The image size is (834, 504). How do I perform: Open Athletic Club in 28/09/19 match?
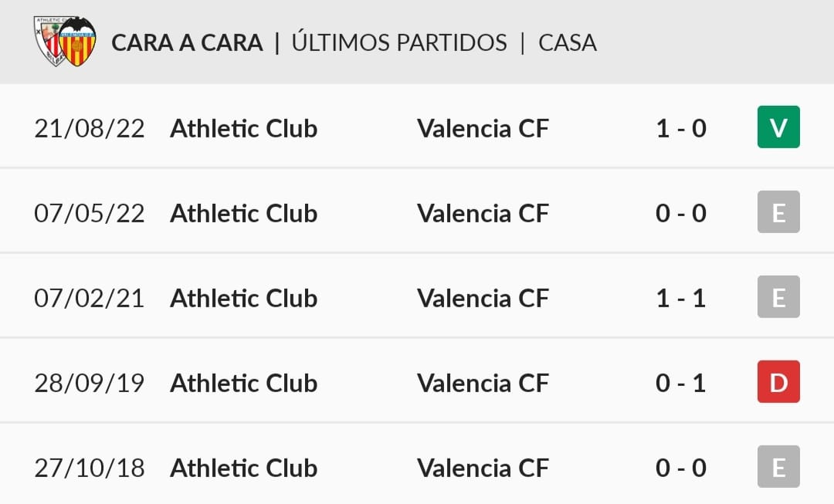click(243, 383)
